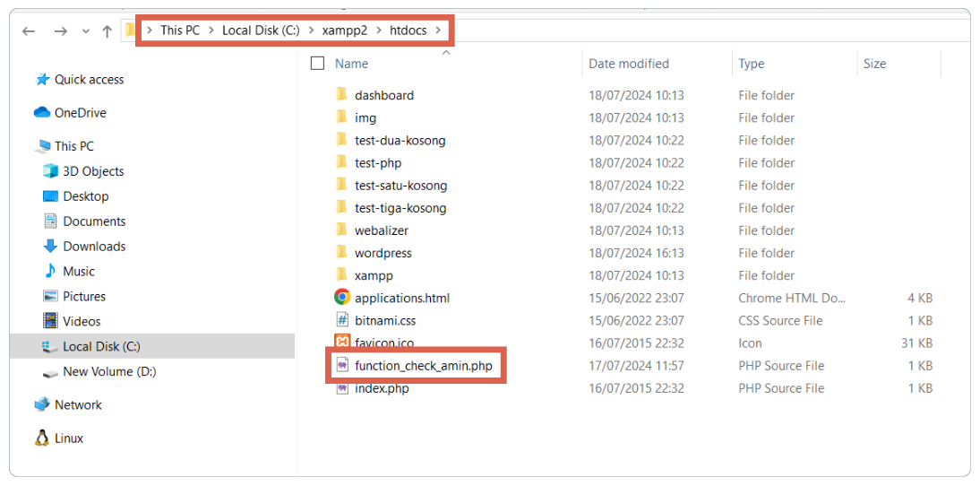Click the Forward navigation arrow

(60, 30)
